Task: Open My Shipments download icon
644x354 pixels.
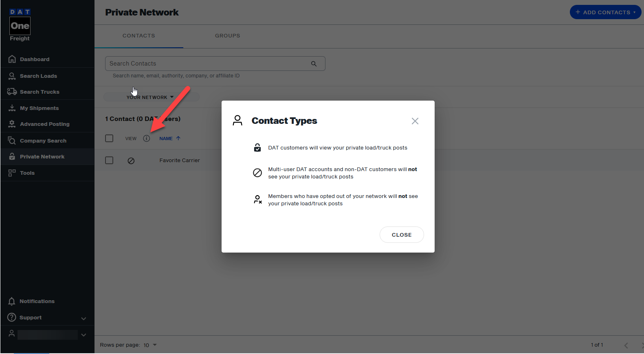Action: pos(12,108)
